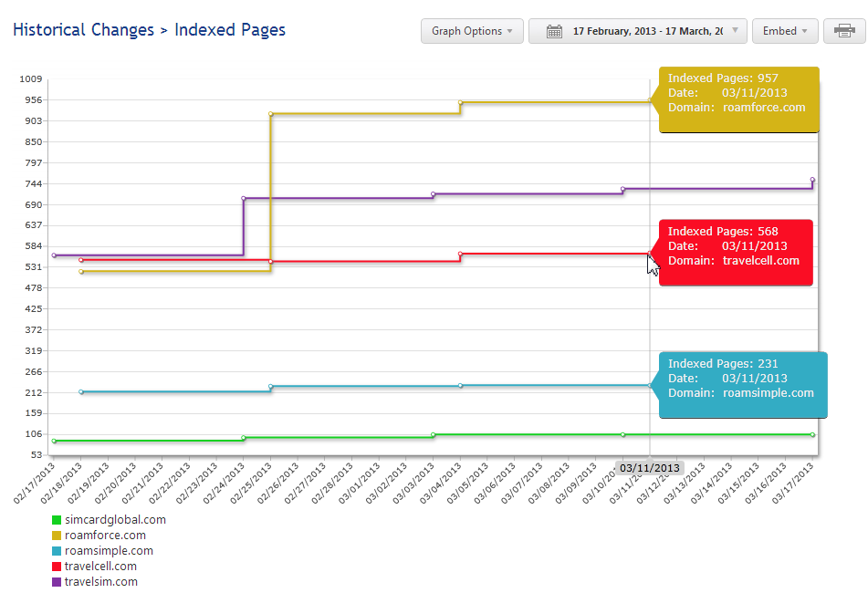This screenshot has height=593, width=868.
Task: Click simcardglobal.com data point on 03/03/2013
Action: [433, 435]
